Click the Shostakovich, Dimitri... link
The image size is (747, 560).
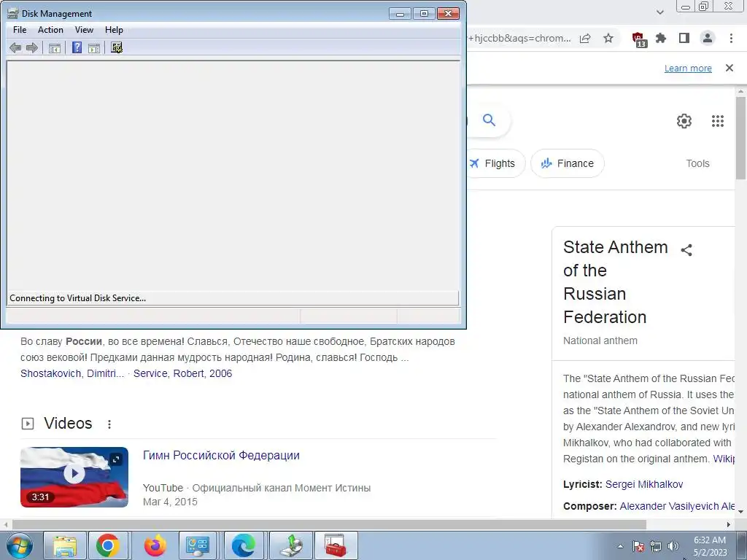point(72,373)
